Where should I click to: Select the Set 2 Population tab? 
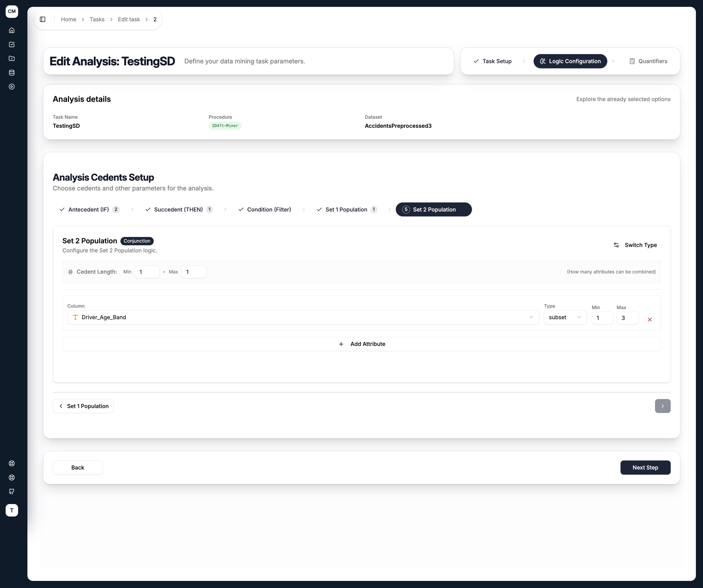(434, 210)
